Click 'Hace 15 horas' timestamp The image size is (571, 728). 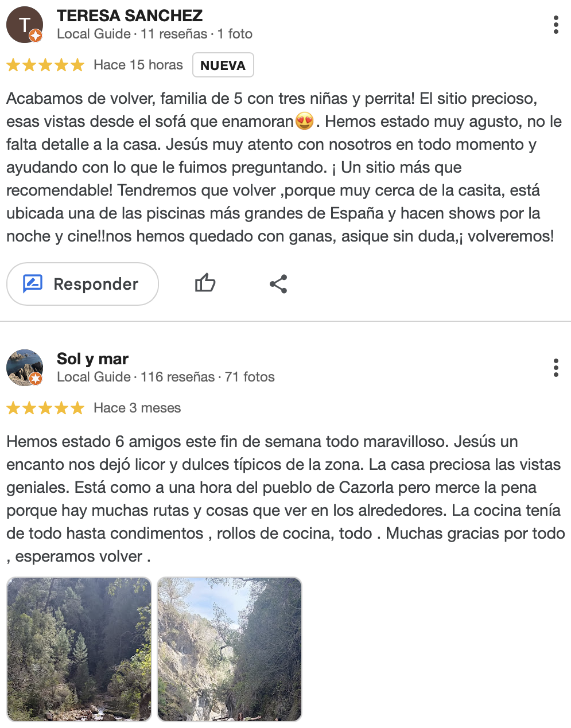click(x=138, y=65)
